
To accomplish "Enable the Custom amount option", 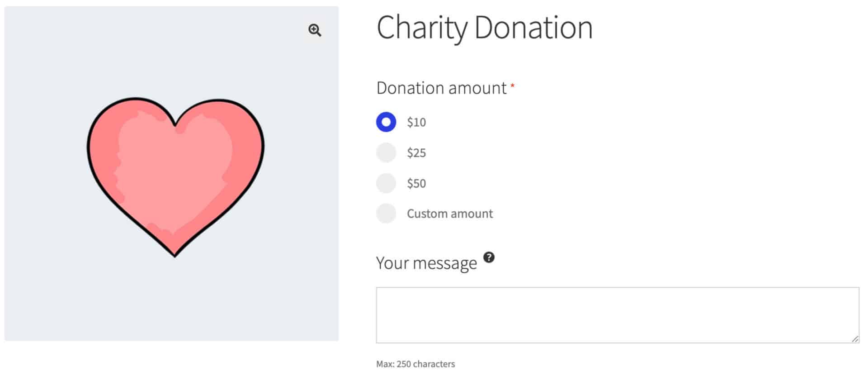I will click(386, 213).
